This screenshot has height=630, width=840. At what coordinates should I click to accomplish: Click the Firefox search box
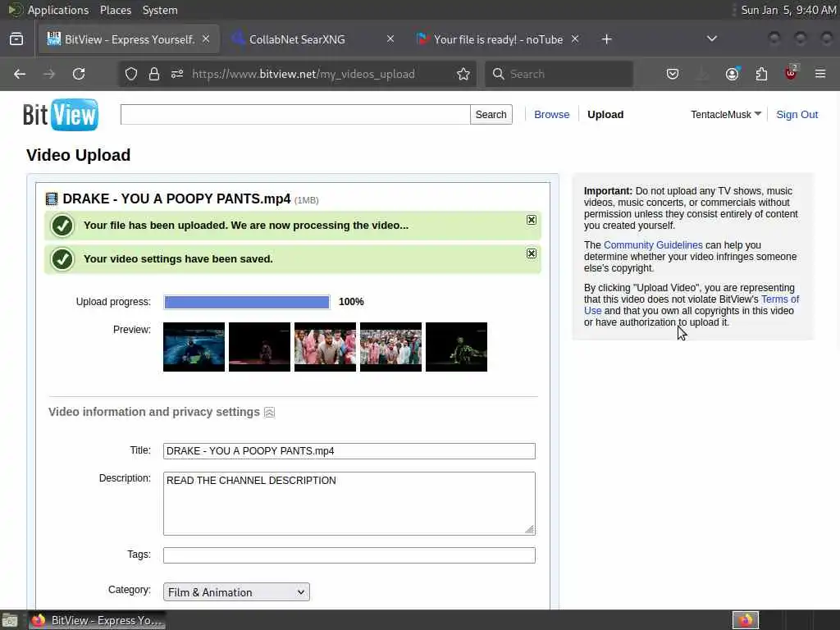[559, 74]
